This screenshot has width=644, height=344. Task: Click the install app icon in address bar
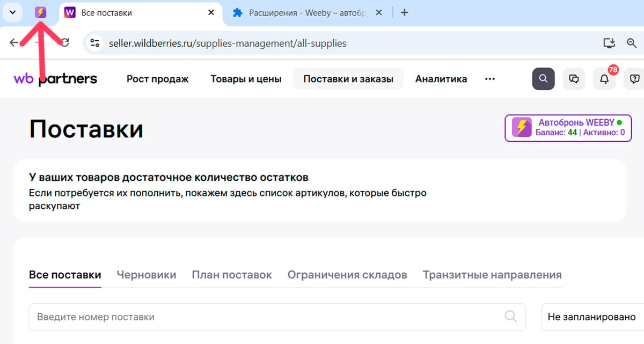609,43
